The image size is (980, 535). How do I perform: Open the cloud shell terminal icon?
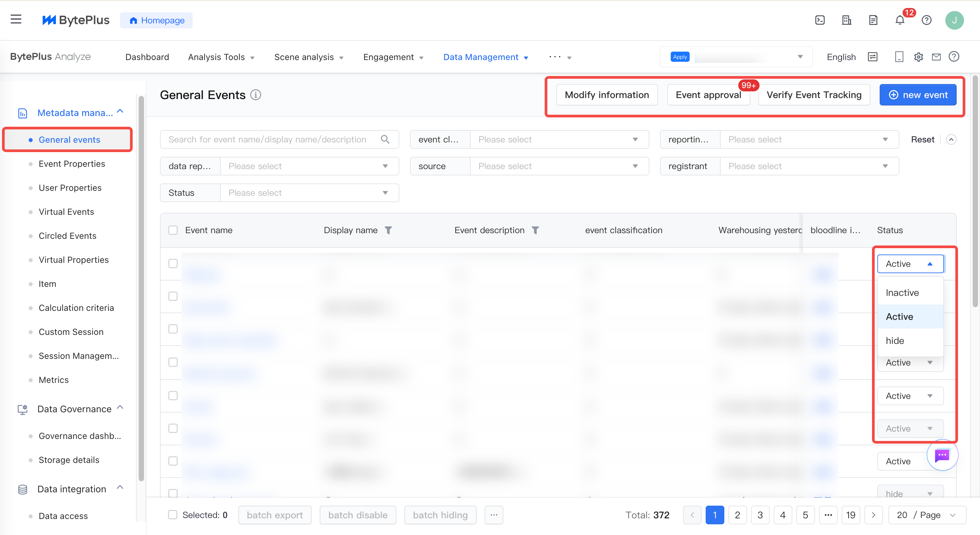820,20
